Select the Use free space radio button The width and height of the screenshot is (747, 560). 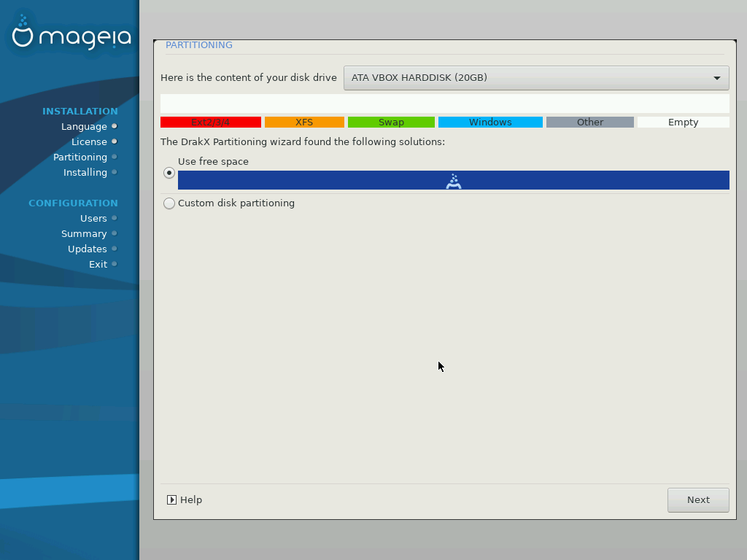coord(169,173)
